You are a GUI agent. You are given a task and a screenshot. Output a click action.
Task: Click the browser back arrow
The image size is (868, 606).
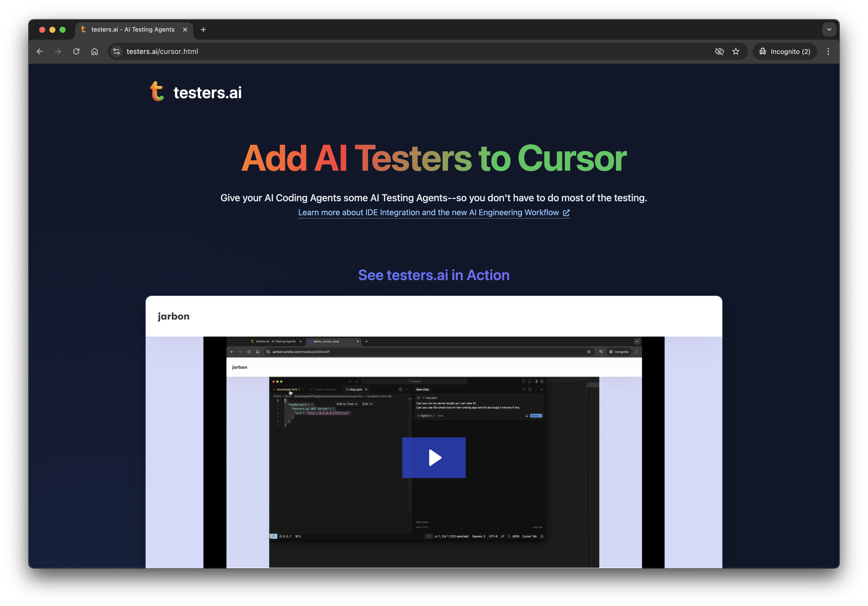pyautogui.click(x=40, y=51)
